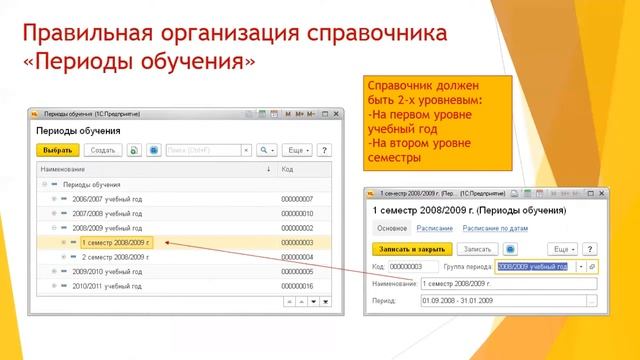Open the calendar icon in the semester form's title bar
Viewport: 640px width, 360px height.
point(539,193)
